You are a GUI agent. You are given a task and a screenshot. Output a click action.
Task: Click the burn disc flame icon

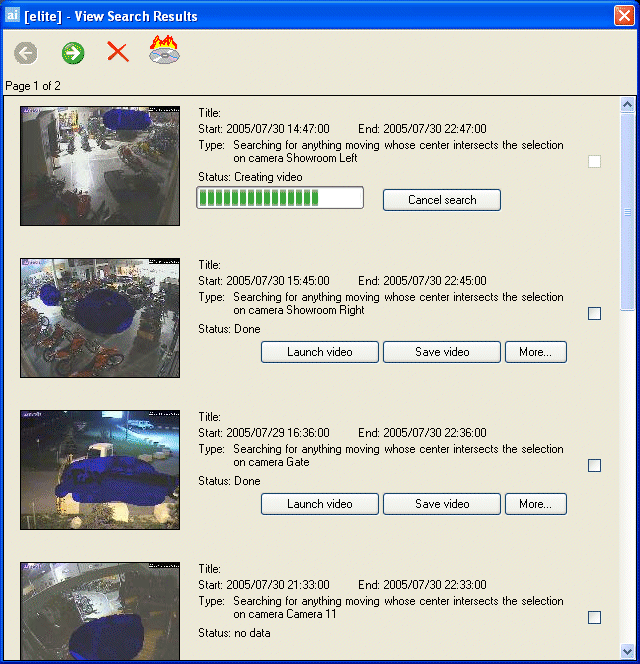click(164, 50)
